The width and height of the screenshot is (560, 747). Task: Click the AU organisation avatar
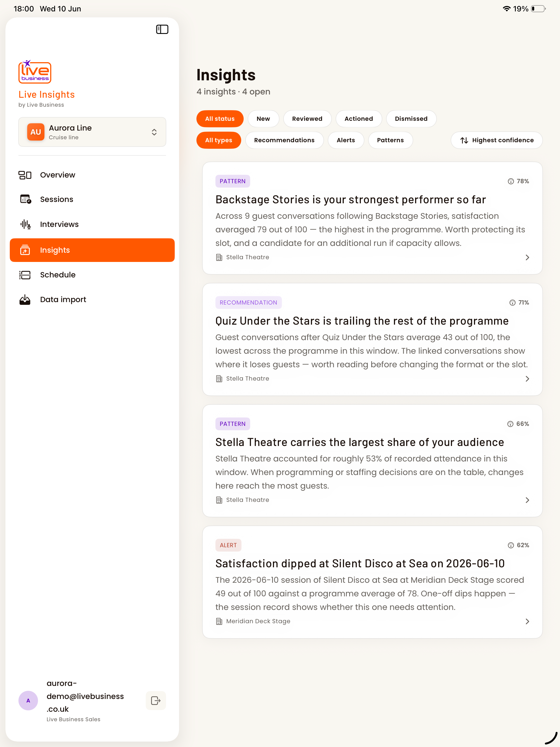tap(36, 132)
